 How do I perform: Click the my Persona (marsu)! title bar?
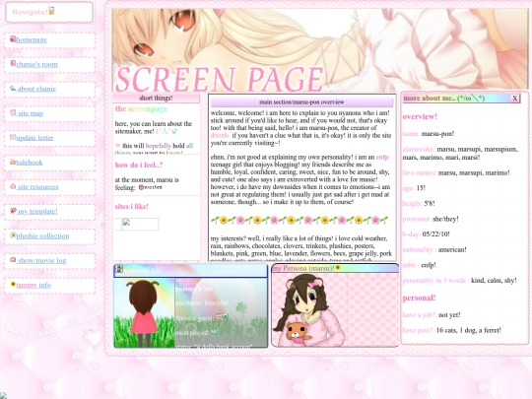tap(335, 268)
